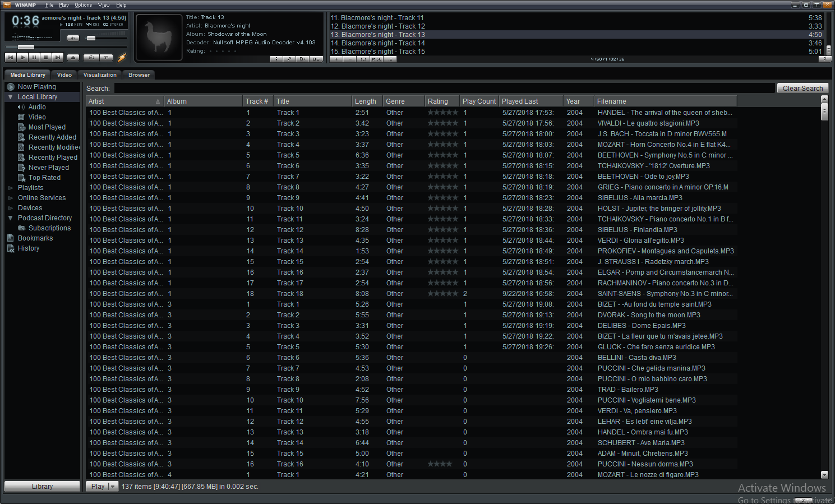Screen dimensions: 835x504
Task: Select row with HANDEL - Ombra mai fu.MP3
Action: point(412,432)
